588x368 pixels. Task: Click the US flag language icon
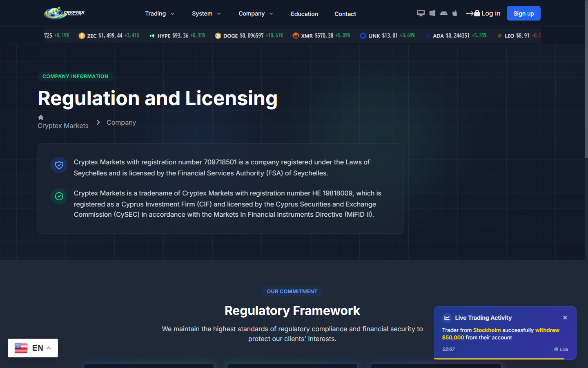pyautogui.click(x=21, y=348)
